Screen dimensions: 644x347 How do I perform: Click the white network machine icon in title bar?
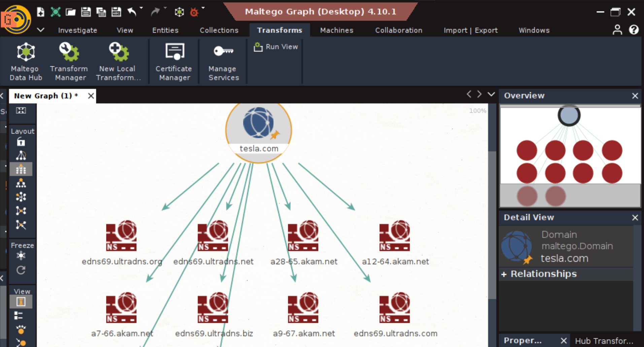pos(179,12)
